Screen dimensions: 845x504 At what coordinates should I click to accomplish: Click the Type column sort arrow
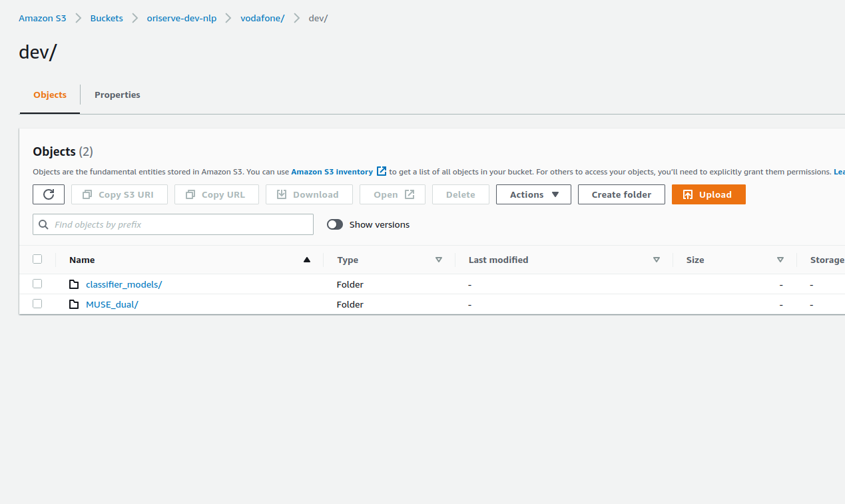click(x=438, y=260)
